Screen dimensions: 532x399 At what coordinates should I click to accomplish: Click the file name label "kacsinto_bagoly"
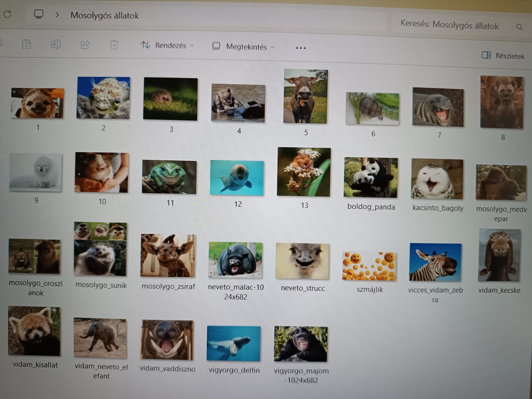437,208
